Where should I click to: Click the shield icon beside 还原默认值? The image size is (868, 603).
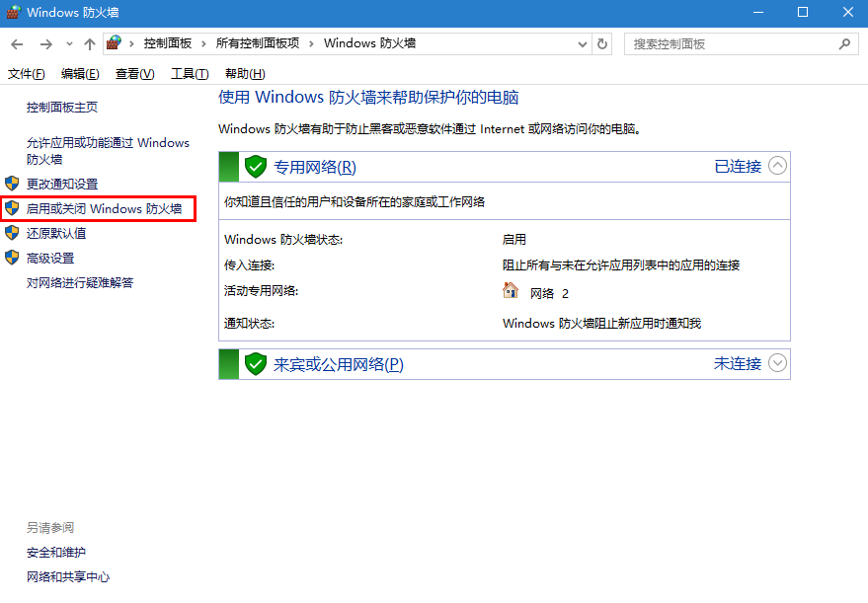[x=12, y=234]
